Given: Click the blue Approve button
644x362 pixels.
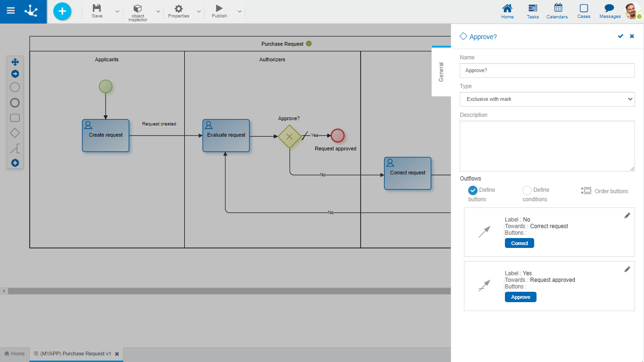Looking at the screenshot, I should [520, 297].
